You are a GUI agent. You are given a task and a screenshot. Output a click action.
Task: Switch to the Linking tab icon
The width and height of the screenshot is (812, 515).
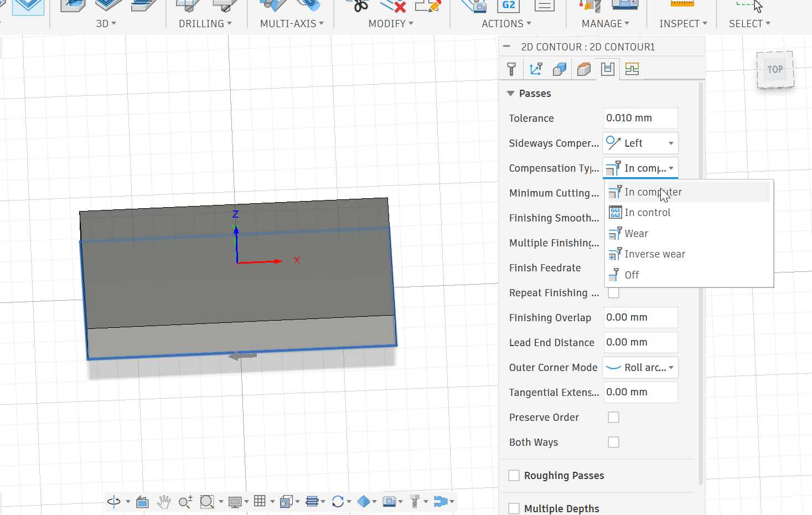pos(632,69)
